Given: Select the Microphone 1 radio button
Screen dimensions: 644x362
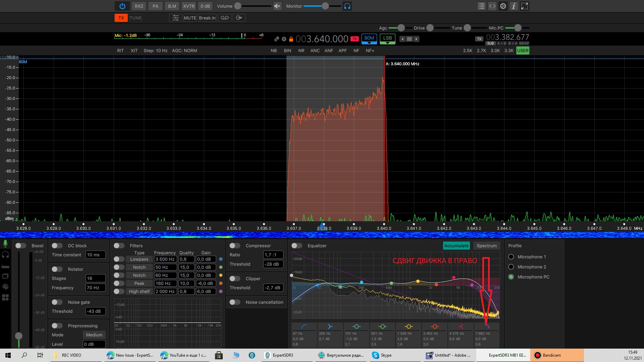Looking at the screenshot, I should point(511,257).
